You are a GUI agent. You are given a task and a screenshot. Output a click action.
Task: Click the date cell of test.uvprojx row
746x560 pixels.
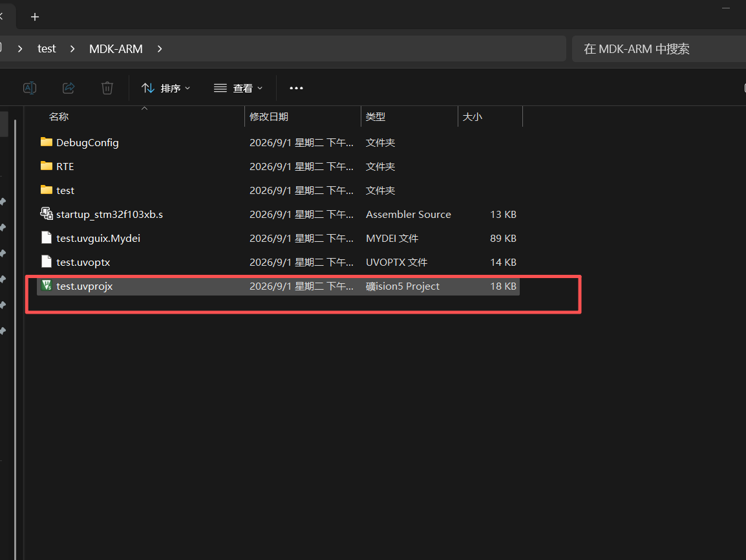pos(301,286)
